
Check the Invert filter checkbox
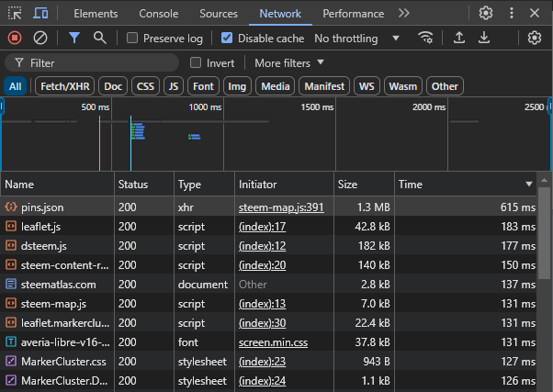(196, 62)
